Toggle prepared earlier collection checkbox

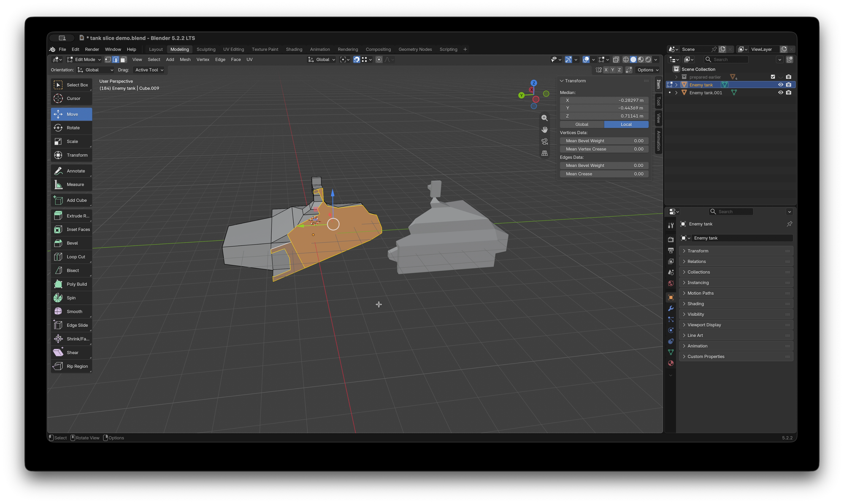pos(773,77)
